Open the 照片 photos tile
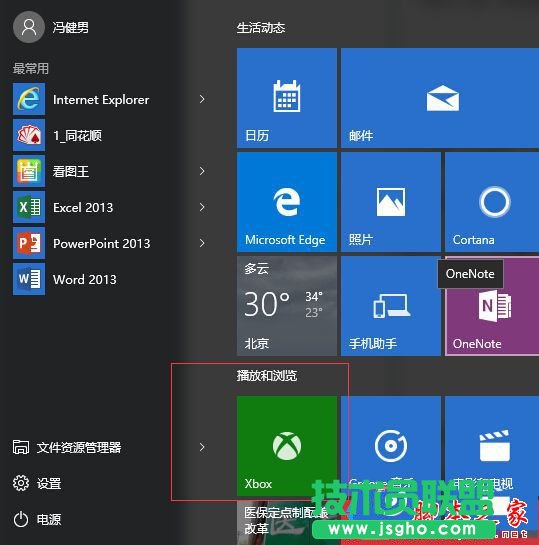Viewport: 539px width, 545px height. 391,202
